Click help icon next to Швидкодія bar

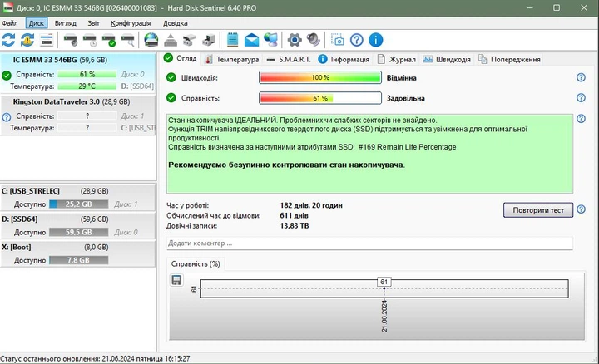point(581,77)
